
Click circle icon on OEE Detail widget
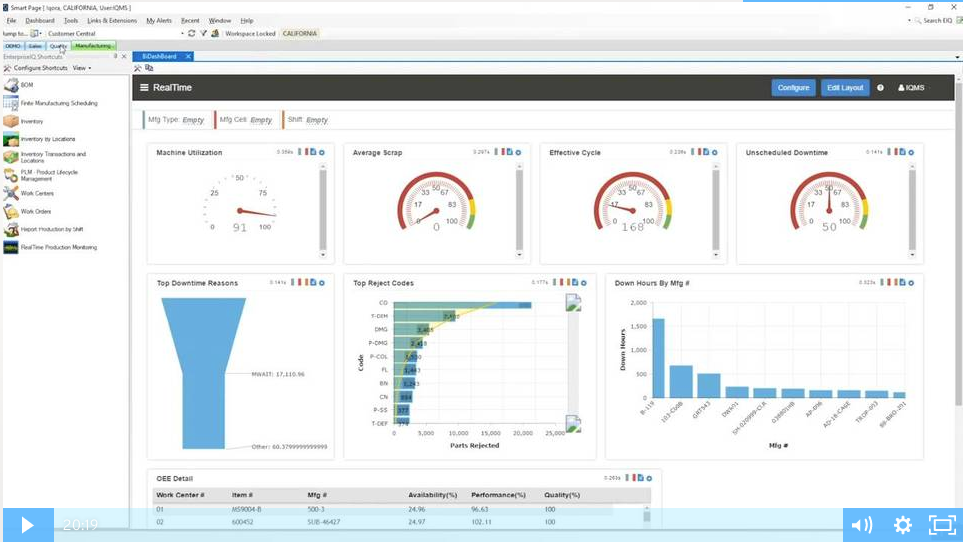[x=649, y=478]
